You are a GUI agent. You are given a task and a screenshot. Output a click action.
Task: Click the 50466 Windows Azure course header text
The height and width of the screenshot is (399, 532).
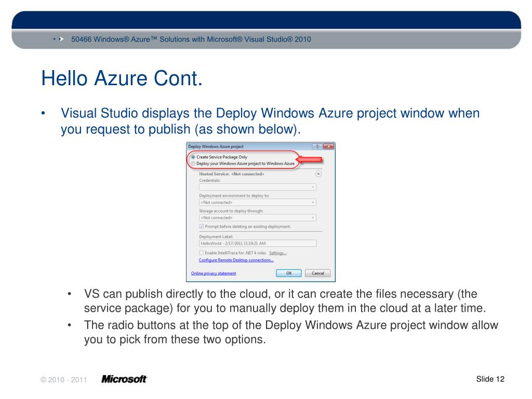[191, 39]
